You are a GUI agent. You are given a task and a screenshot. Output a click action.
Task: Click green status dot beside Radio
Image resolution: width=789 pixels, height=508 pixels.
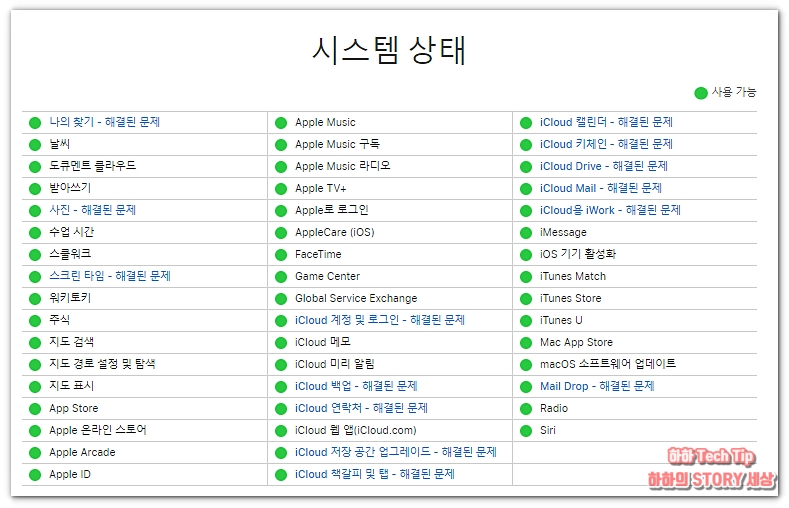click(526, 409)
